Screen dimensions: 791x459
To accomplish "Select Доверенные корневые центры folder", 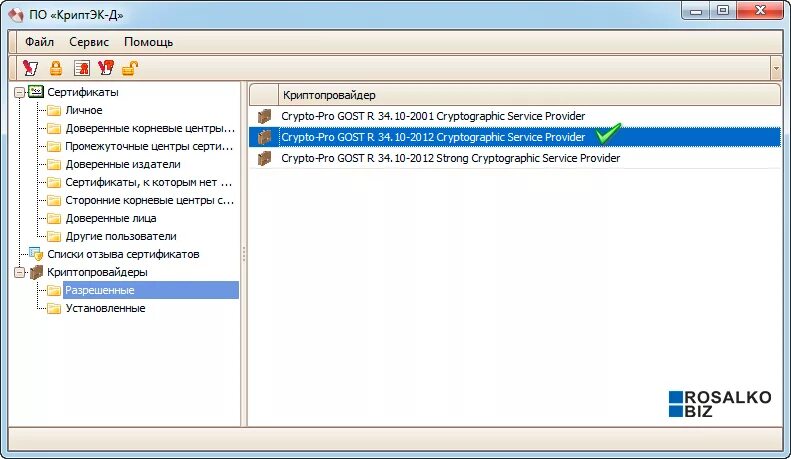I will [x=150, y=128].
